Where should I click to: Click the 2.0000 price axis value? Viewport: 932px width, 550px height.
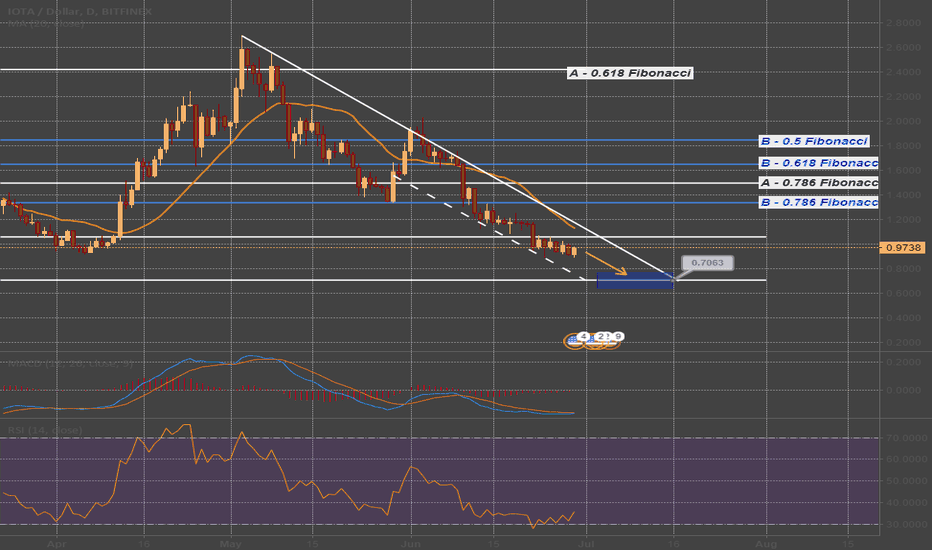(903, 121)
